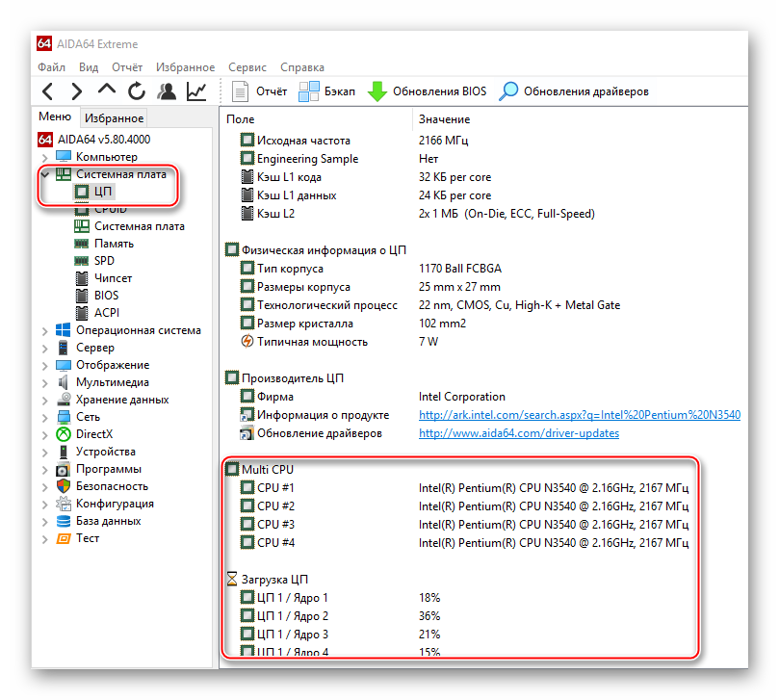Open Обновления драйверов from toolbar
The image size is (779, 700).
click(x=574, y=91)
